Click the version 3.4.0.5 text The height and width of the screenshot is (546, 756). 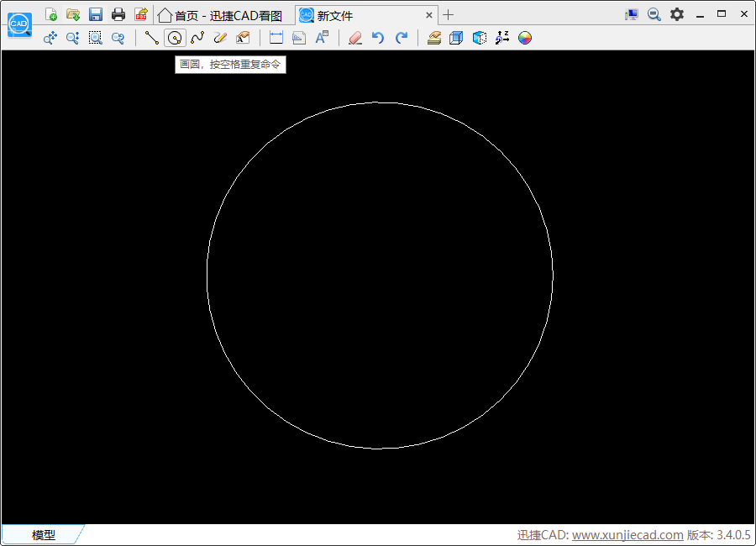pos(718,535)
